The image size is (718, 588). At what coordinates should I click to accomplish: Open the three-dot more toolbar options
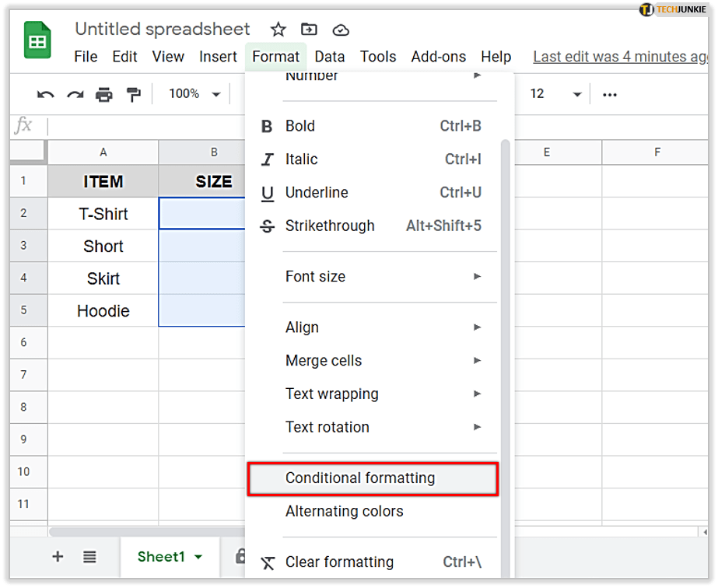coord(610,94)
